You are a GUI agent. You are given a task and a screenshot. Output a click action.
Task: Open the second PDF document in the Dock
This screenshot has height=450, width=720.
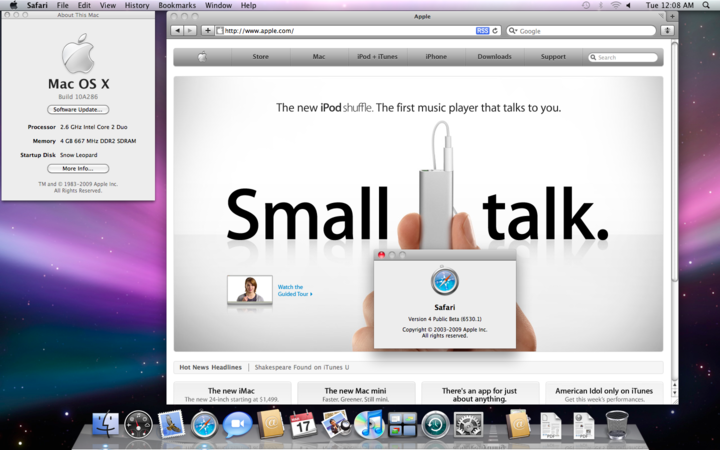click(x=584, y=425)
